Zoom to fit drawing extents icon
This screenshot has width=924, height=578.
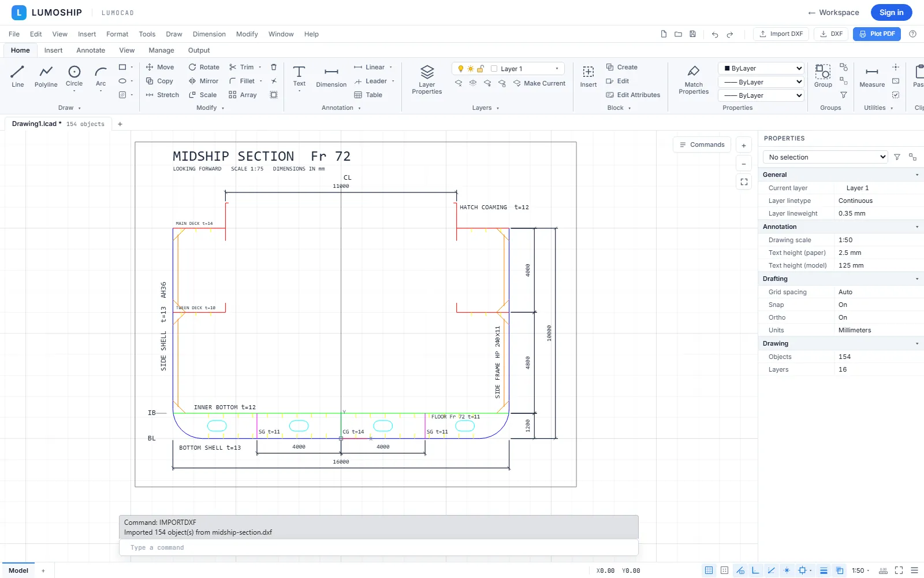point(744,181)
